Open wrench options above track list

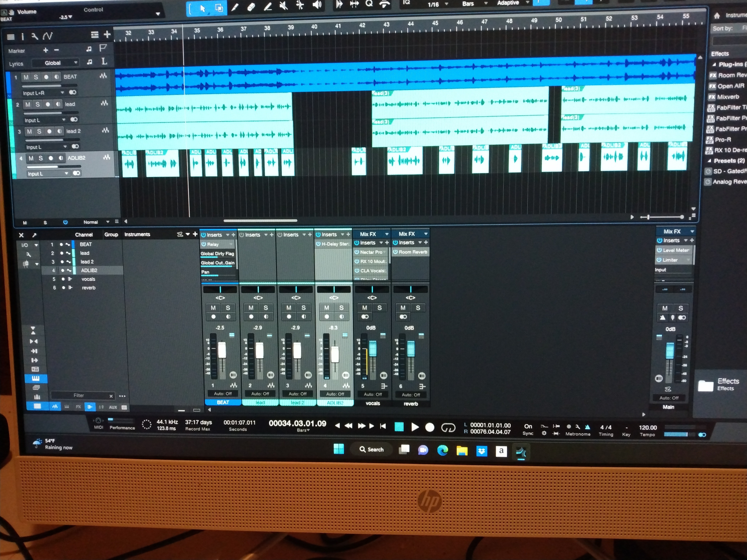click(34, 36)
